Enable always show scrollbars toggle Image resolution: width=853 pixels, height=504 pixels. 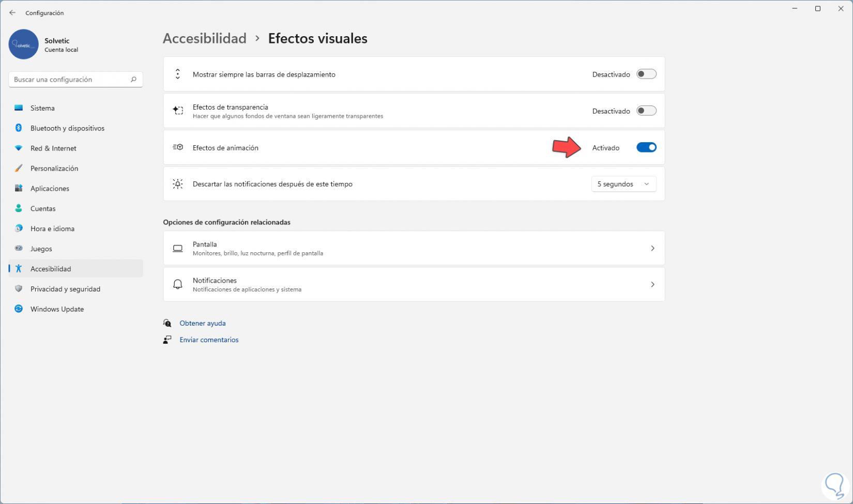click(646, 74)
